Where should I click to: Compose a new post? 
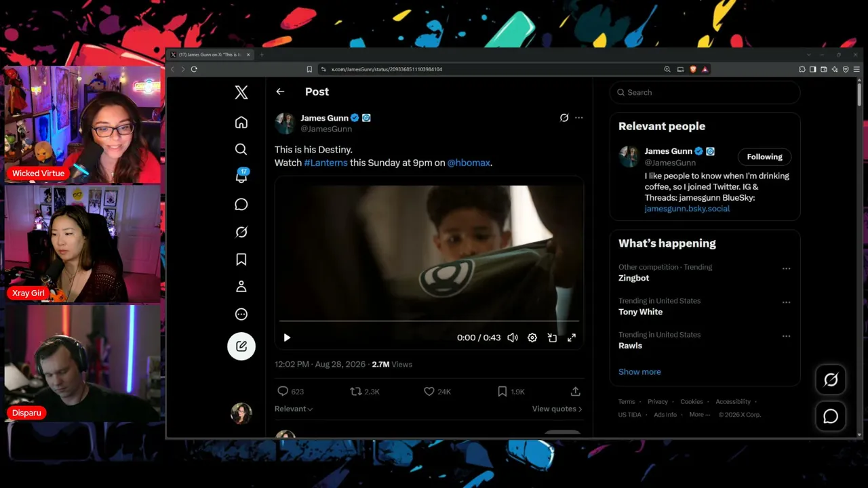point(241,346)
